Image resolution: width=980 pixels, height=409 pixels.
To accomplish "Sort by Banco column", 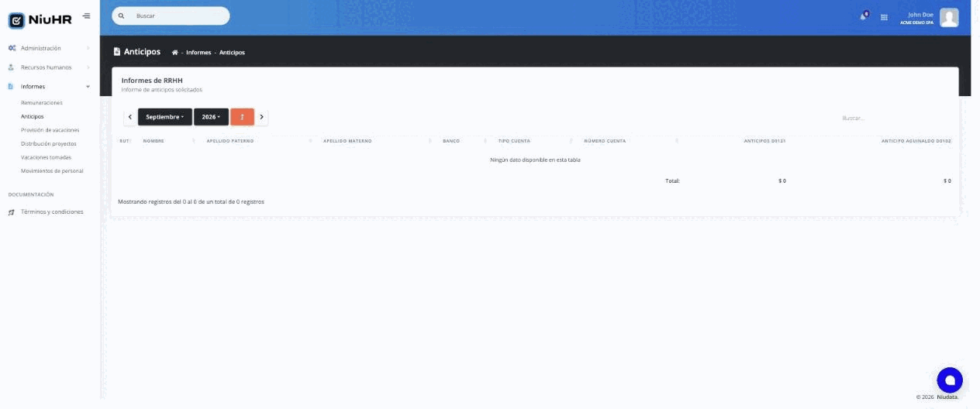I will tap(464, 141).
